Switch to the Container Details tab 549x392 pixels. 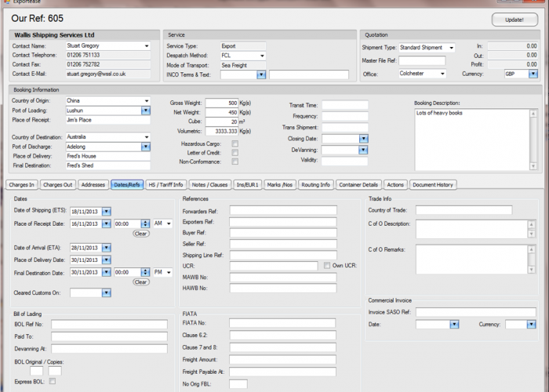[x=358, y=185]
